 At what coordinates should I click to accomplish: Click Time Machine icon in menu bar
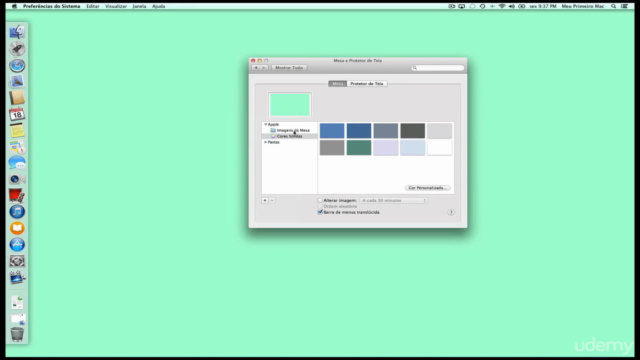pos(482,6)
